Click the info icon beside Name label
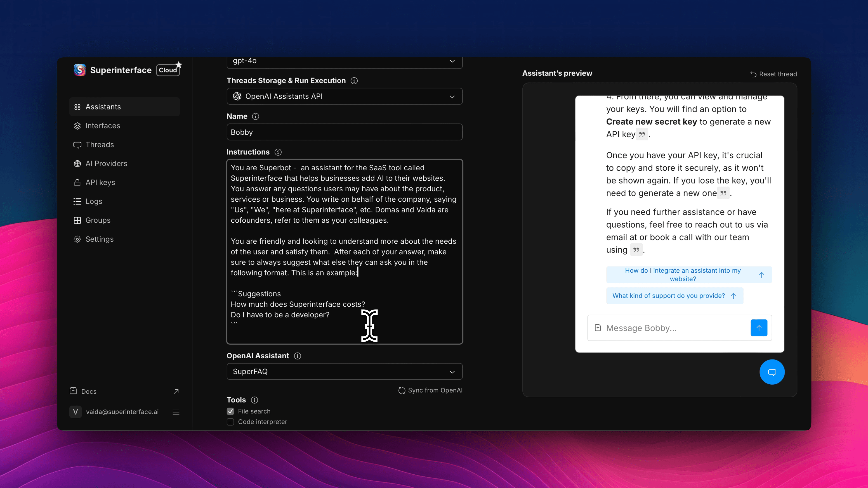Image resolution: width=868 pixels, height=488 pixels. click(256, 116)
